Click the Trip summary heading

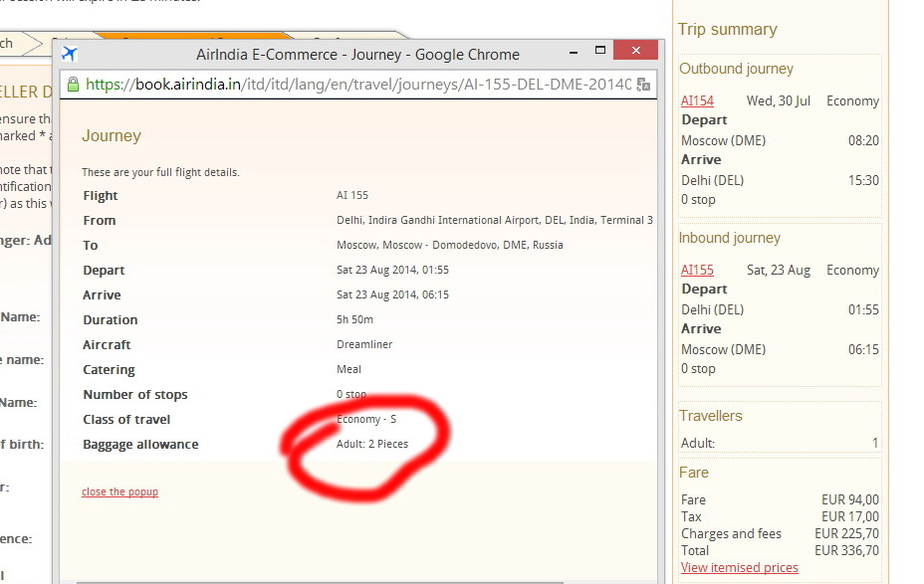[727, 29]
